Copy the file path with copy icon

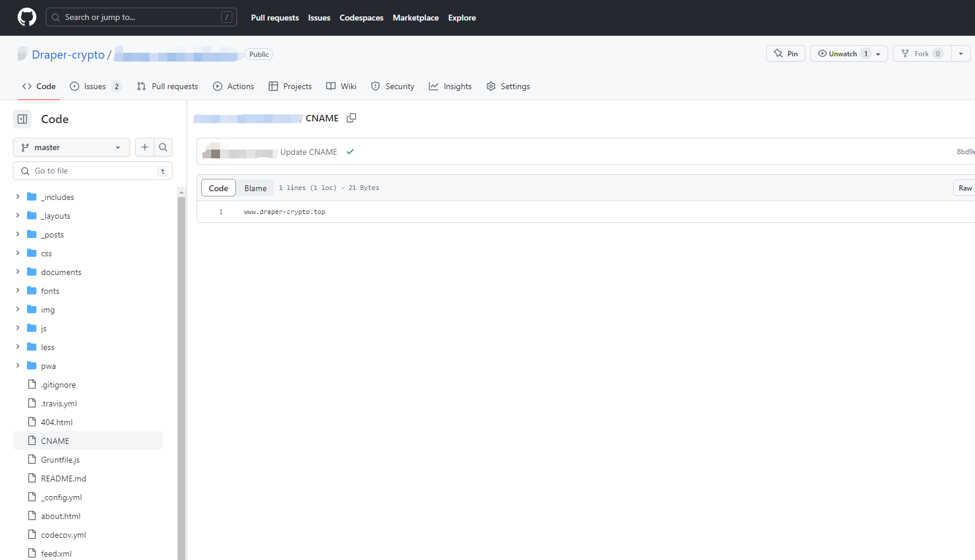351,118
